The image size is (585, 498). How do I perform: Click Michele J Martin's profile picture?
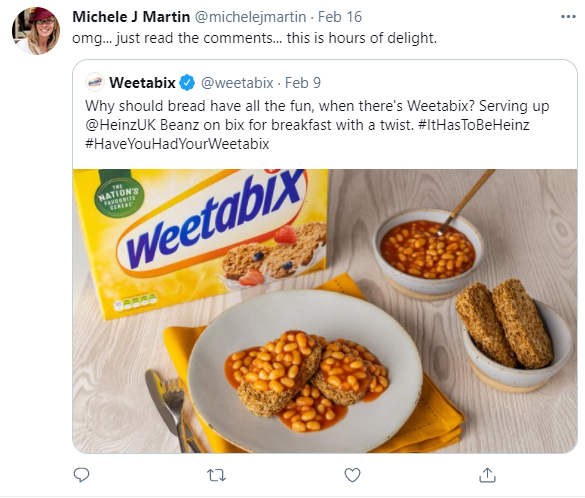click(36, 31)
